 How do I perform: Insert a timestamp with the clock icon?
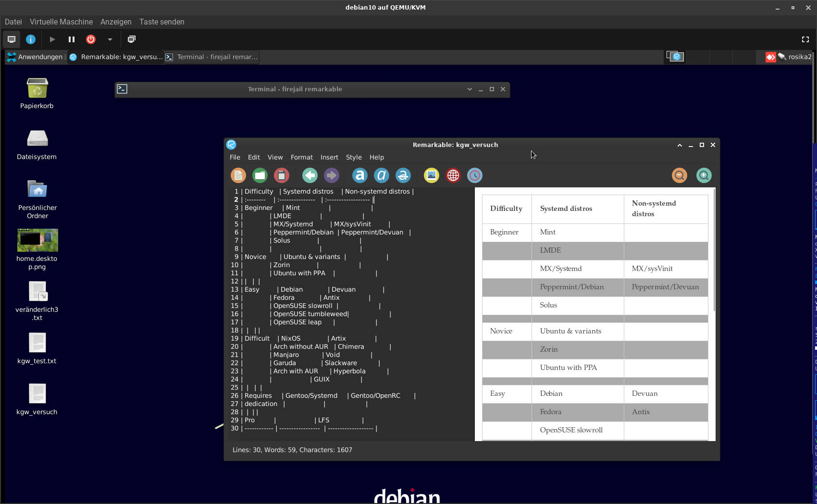475,175
